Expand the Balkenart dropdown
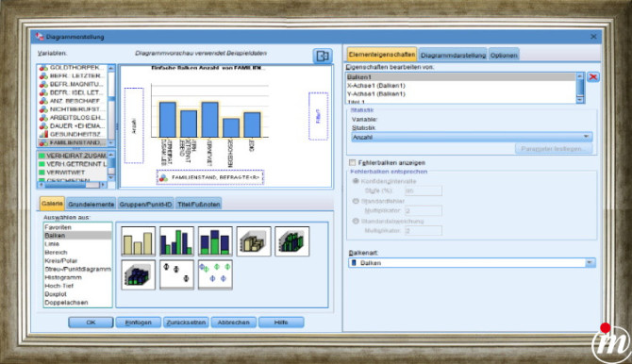Screen dimensions: 632x364 coord(472,263)
